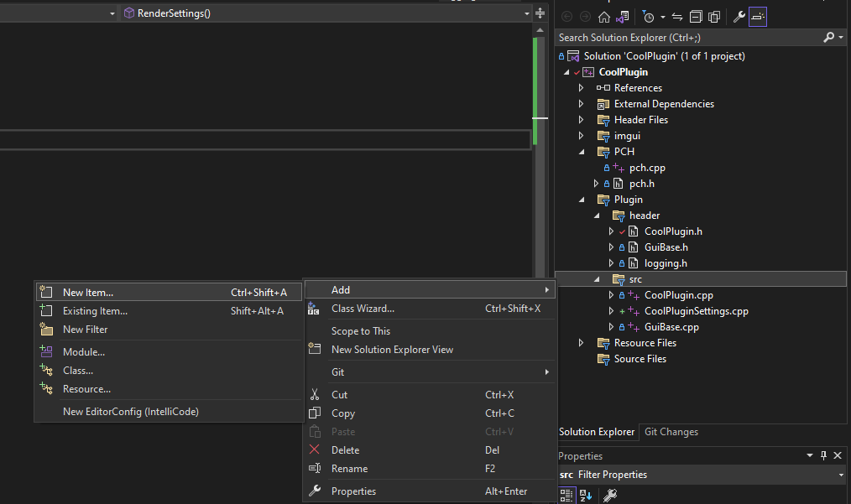Select GuiBase.h in the tree

click(666, 247)
